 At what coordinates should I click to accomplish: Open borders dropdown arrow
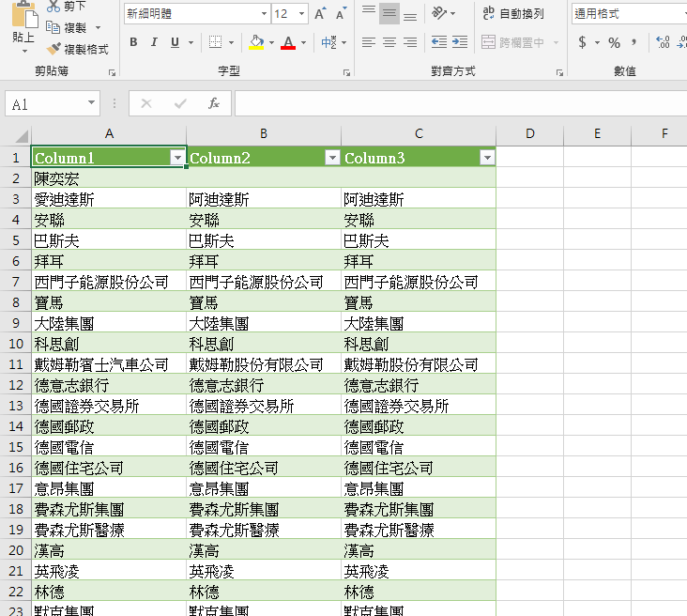coord(231,43)
